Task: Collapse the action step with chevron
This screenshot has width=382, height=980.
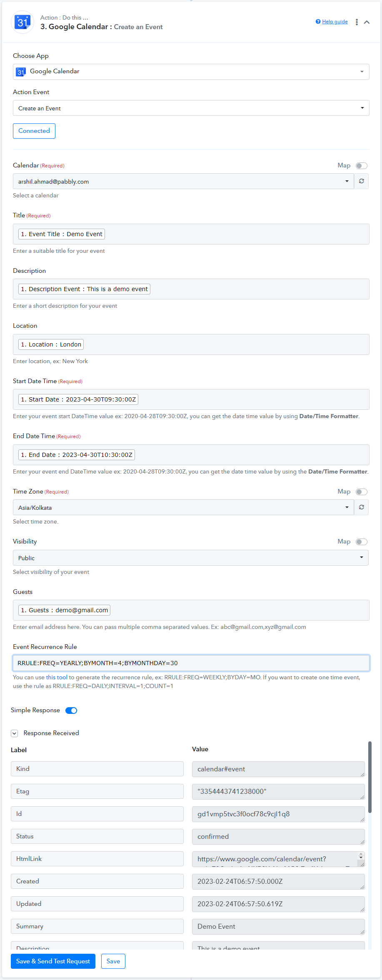Action: point(367,22)
